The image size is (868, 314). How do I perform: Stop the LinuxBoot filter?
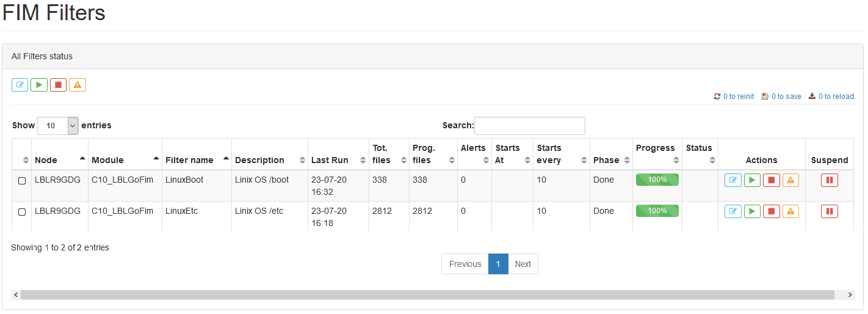pos(772,180)
